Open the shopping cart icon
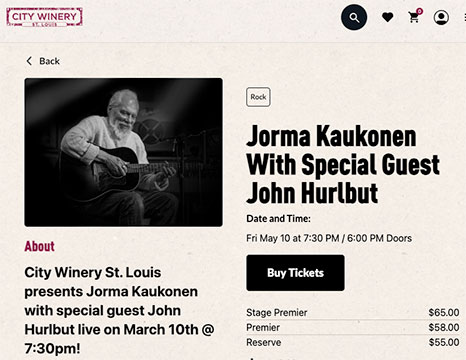The width and height of the screenshot is (466, 360). point(414,17)
